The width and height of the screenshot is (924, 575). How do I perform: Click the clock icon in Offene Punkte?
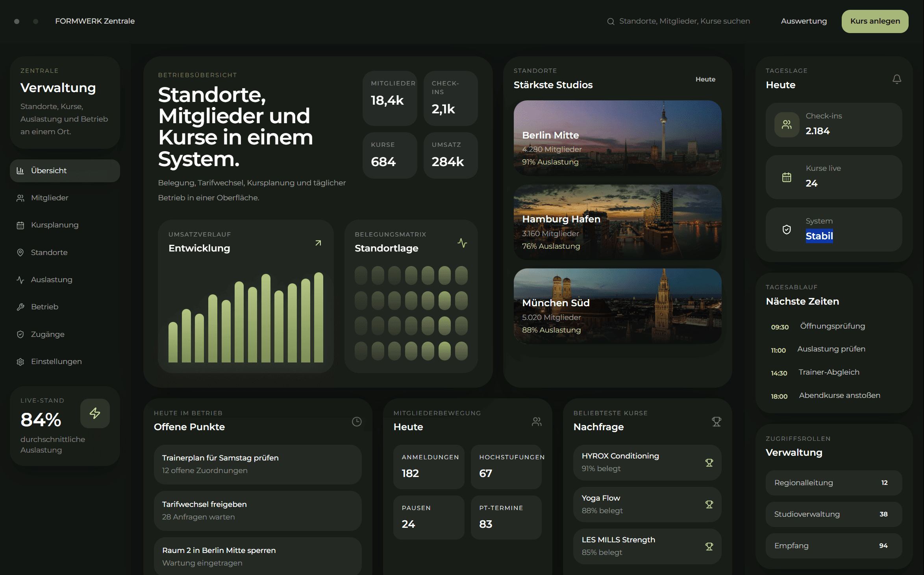(x=357, y=422)
